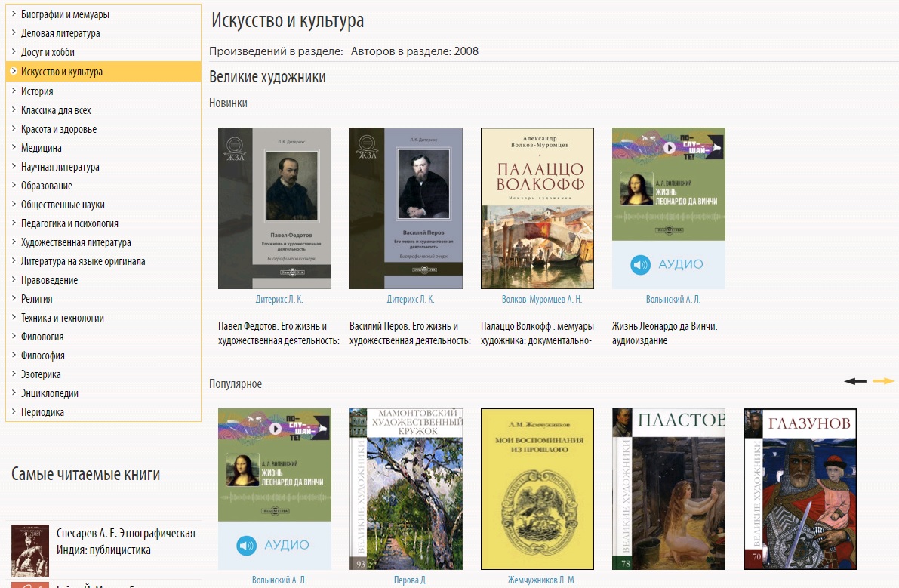The height and width of the screenshot is (588, 899).
Task: Open author link Перова Д.
Action: [x=411, y=580]
